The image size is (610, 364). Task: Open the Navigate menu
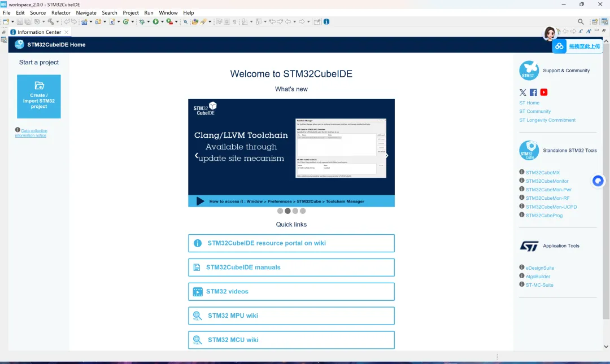(x=86, y=13)
